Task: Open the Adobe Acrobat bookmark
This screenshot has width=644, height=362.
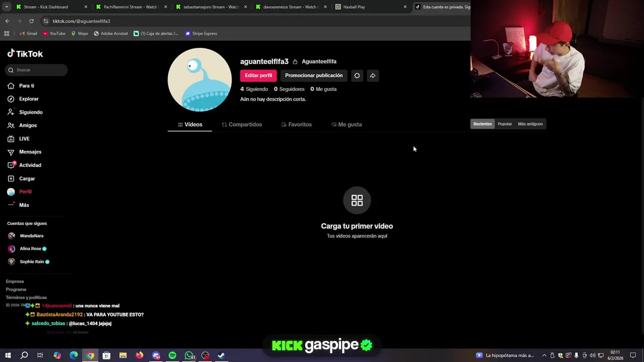Action: coord(111,34)
